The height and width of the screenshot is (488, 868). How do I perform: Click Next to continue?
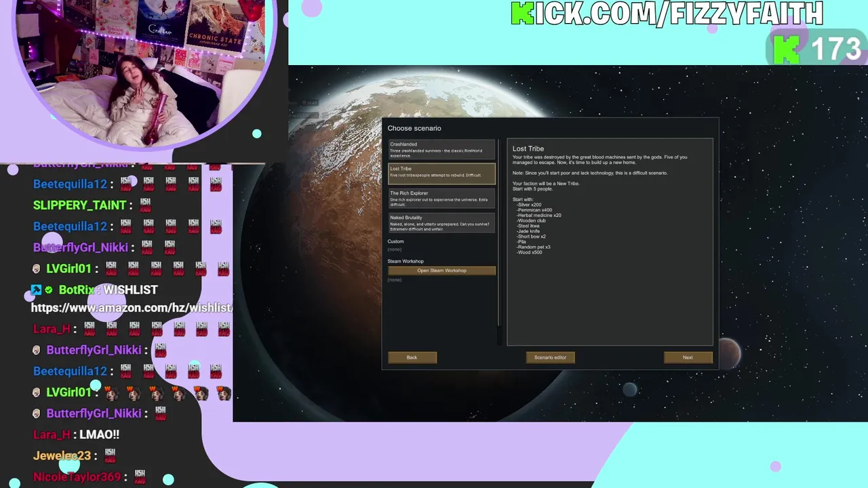pos(688,357)
